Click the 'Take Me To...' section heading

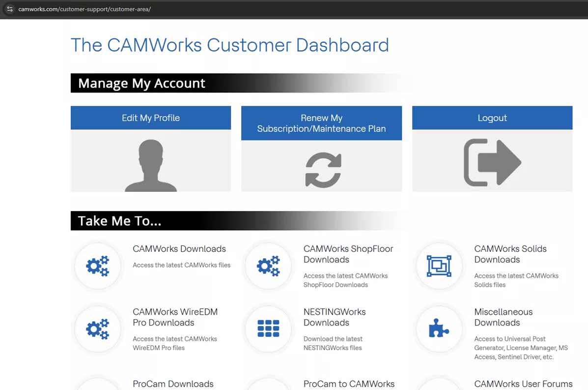pyautogui.click(x=120, y=221)
